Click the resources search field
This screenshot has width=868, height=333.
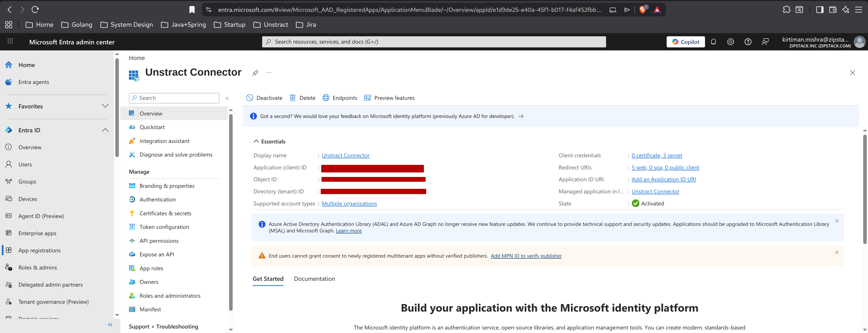click(x=433, y=41)
